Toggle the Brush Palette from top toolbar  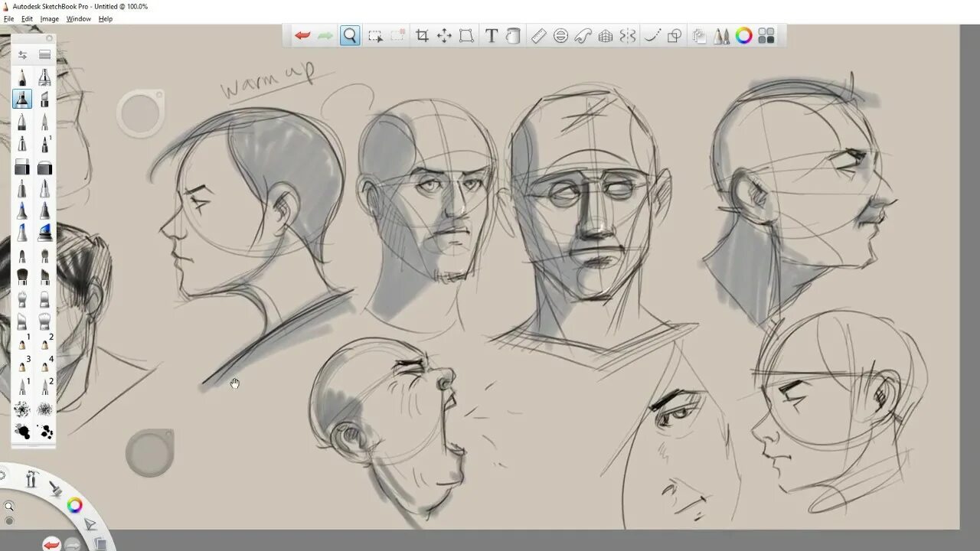(x=721, y=36)
